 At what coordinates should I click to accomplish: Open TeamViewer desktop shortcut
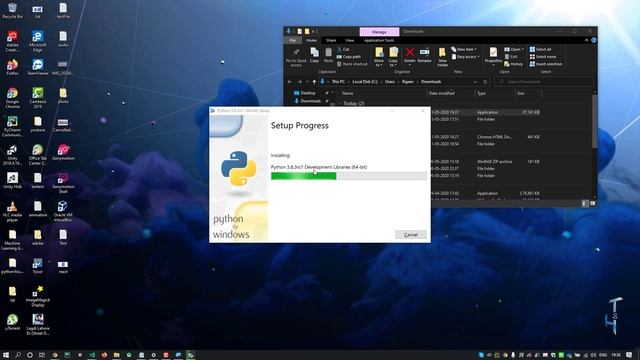point(38,67)
